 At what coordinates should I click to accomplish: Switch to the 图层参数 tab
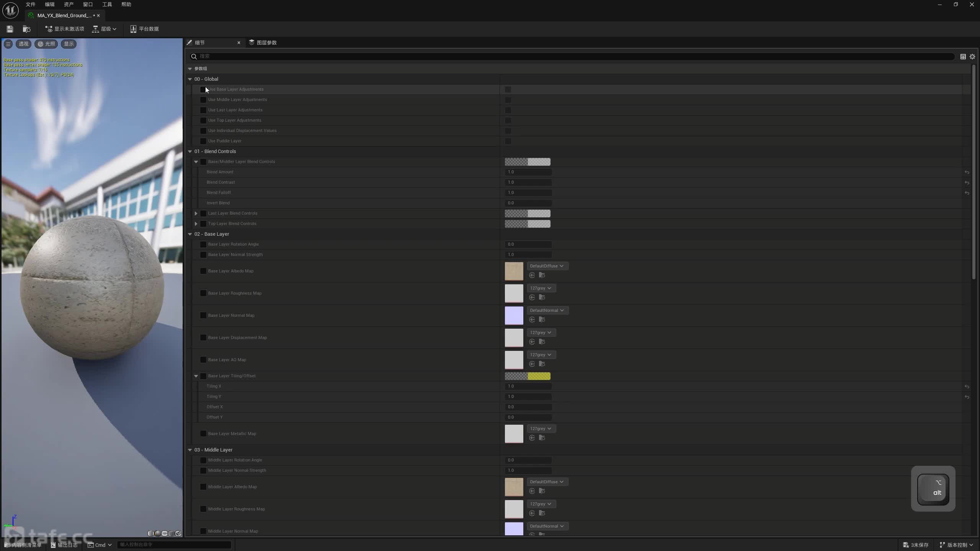[263, 43]
